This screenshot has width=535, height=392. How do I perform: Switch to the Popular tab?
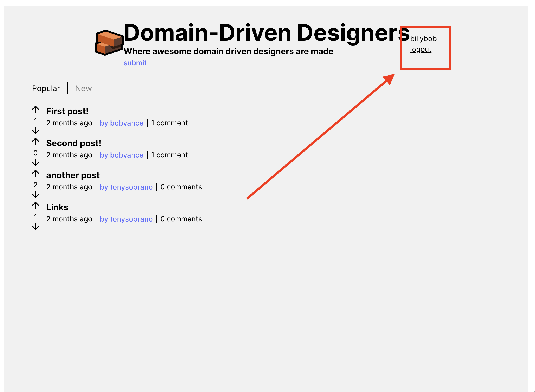(x=46, y=88)
